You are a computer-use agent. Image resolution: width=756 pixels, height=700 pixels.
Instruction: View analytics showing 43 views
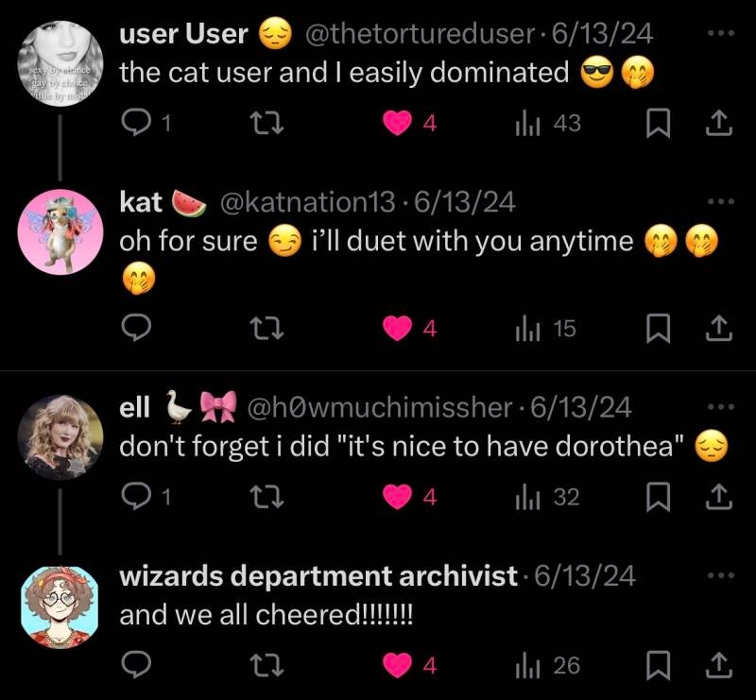pyautogui.click(x=548, y=124)
